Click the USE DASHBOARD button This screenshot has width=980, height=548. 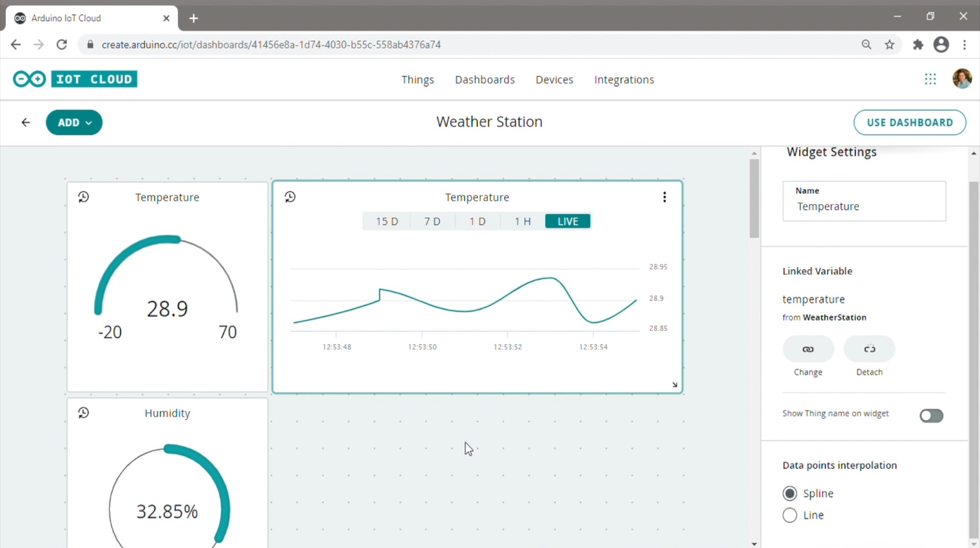[x=910, y=122]
